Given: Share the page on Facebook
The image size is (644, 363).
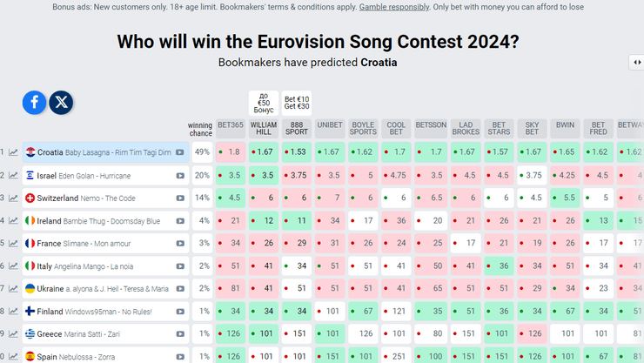Looking at the screenshot, I should pos(34,103).
